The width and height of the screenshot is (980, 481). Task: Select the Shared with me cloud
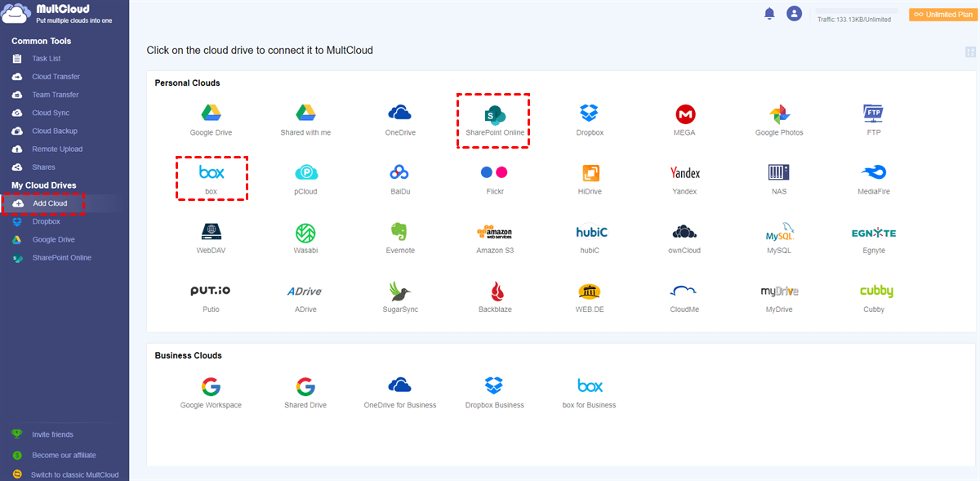point(305,119)
